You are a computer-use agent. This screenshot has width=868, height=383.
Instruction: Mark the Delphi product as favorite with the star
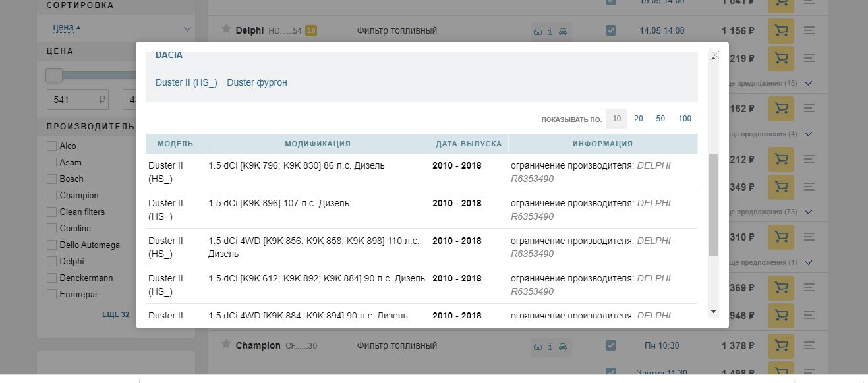coord(226,30)
